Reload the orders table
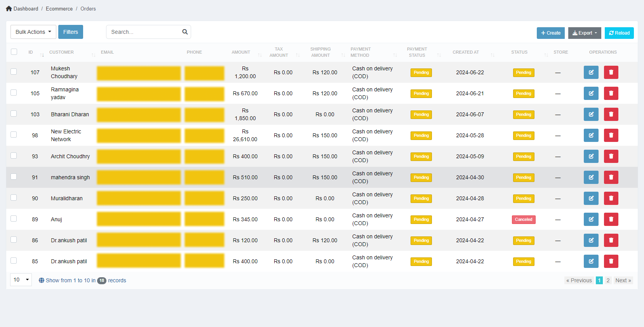 619,33
